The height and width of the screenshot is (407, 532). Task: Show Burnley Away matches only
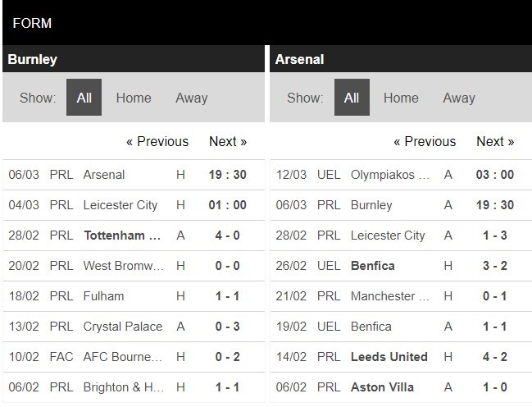tap(191, 98)
